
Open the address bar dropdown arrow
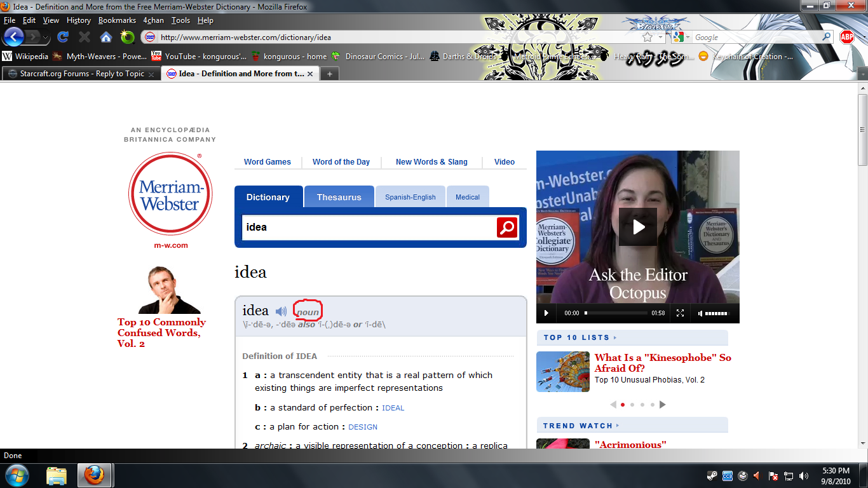(661, 37)
